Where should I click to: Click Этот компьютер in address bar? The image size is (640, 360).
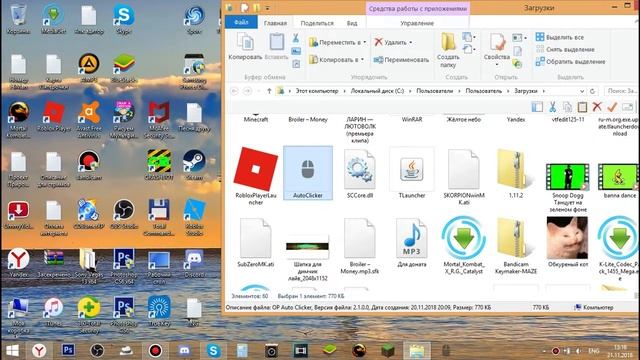pyautogui.click(x=317, y=91)
